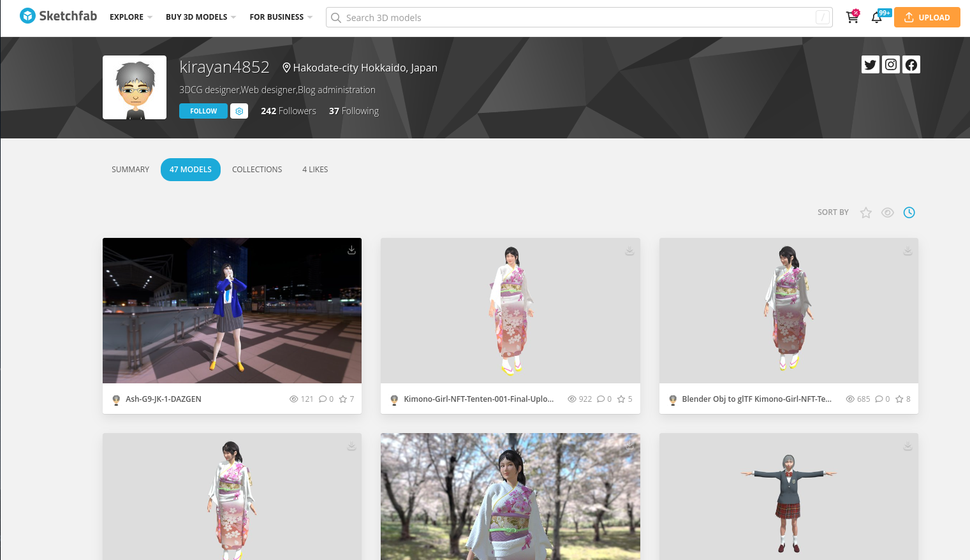The width and height of the screenshot is (970, 560).
Task: View notifications bell
Action: pyautogui.click(x=877, y=17)
